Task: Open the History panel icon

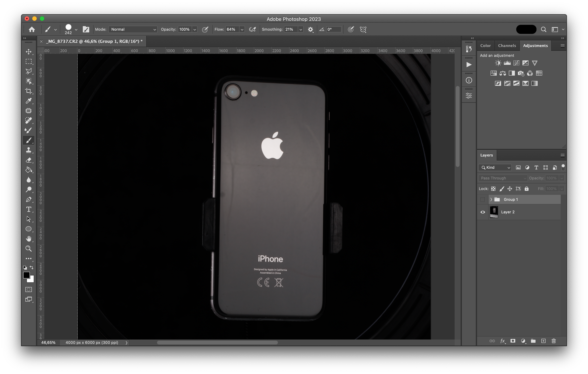Action: (469, 49)
